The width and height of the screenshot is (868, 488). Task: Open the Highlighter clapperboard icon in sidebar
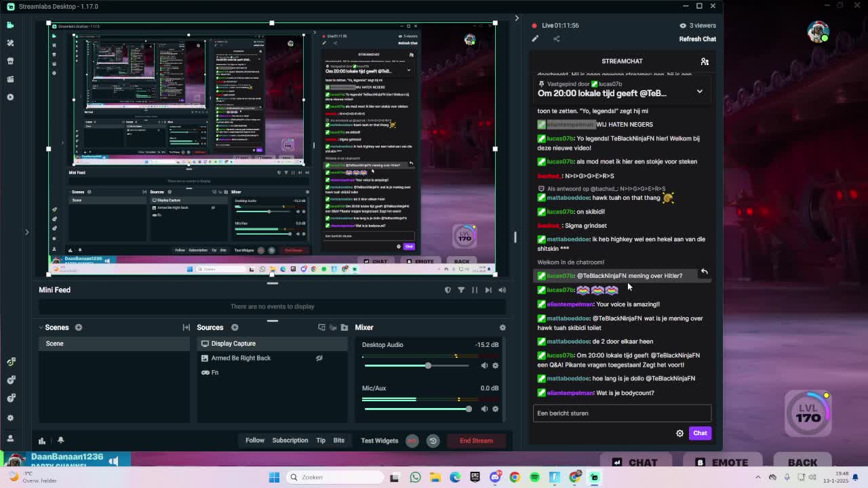tap(10, 79)
